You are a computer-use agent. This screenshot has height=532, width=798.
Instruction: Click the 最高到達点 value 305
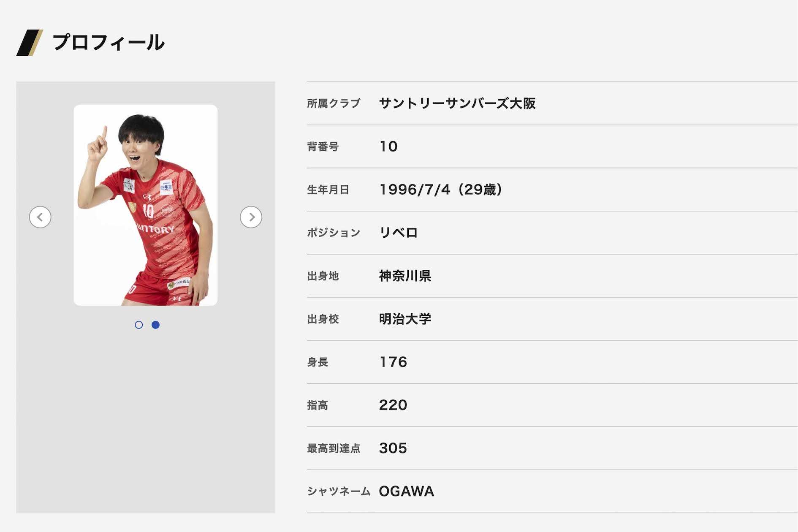(x=393, y=448)
